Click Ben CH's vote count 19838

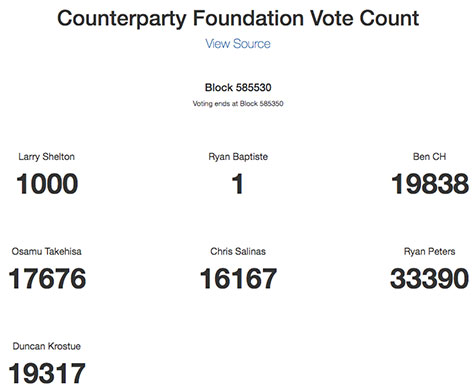[x=430, y=184]
